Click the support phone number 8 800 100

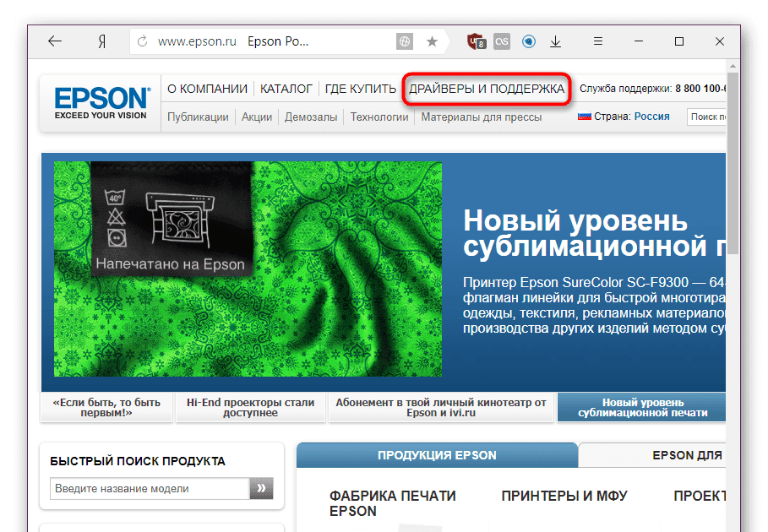pyautogui.click(x=700, y=89)
